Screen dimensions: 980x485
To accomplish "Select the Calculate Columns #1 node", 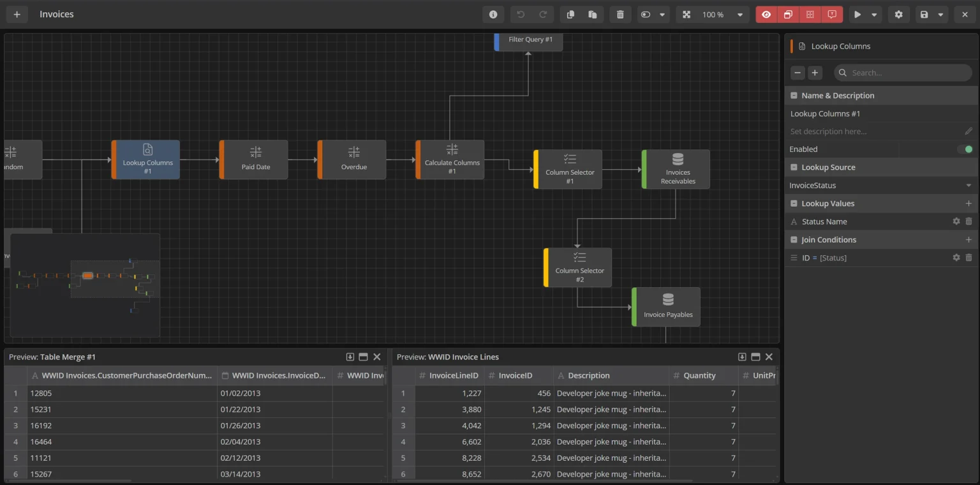I will point(450,160).
